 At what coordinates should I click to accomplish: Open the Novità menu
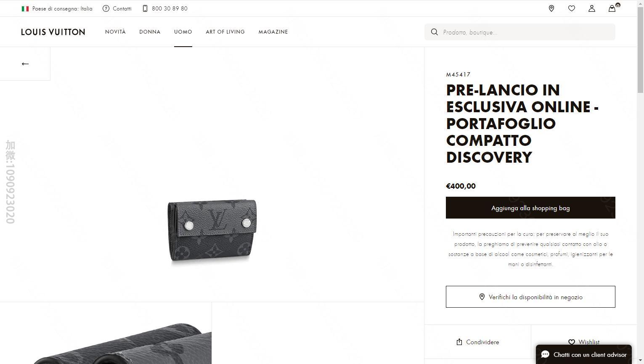115,32
